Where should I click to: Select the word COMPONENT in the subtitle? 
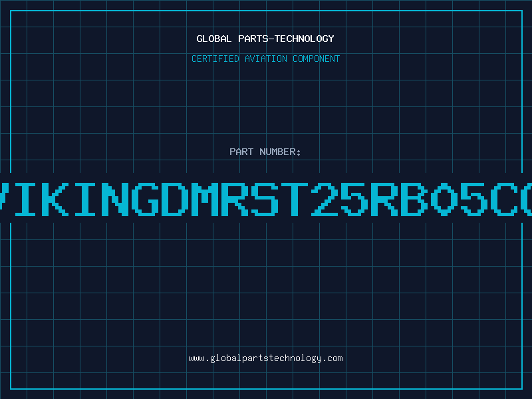[x=317, y=59]
